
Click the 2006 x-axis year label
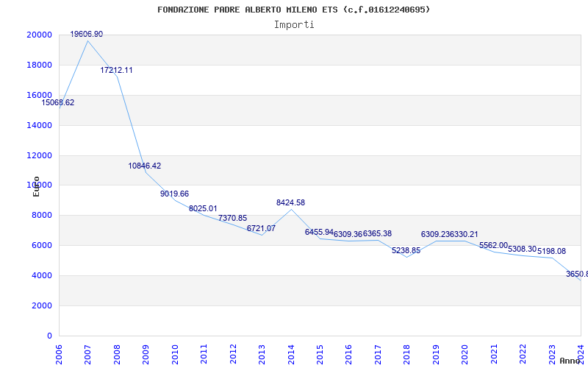point(59,354)
